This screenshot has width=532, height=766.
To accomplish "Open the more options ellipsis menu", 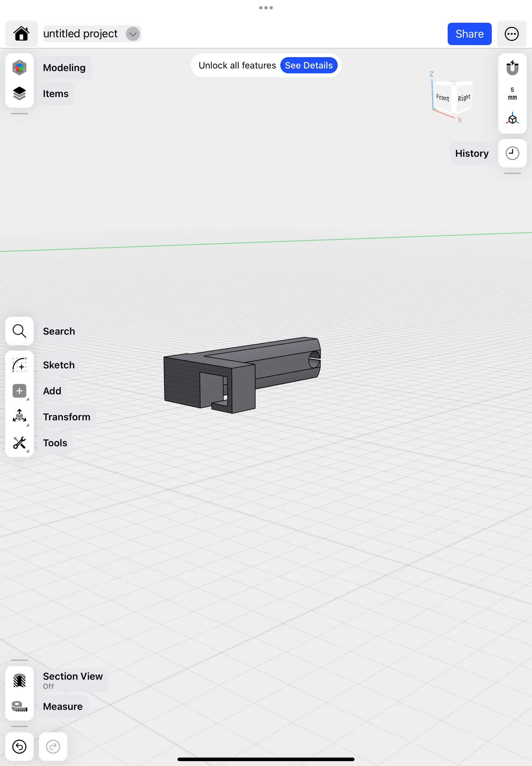I will pyautogui.click(x=512, y=33).
